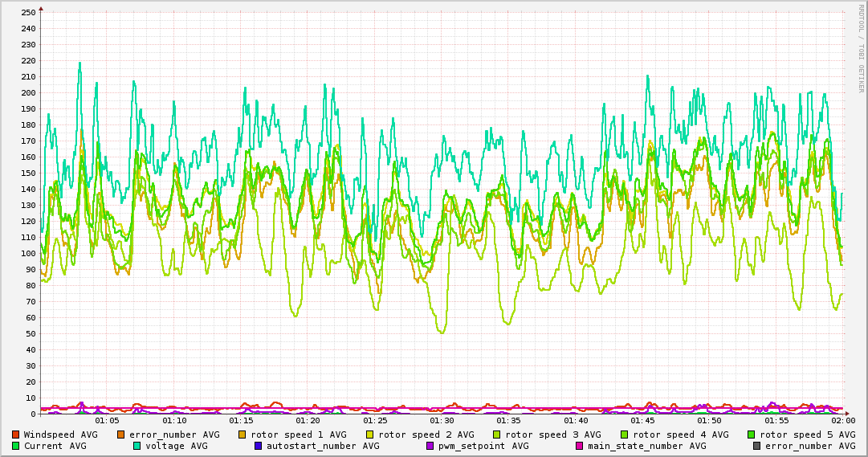Click the 01:15 time axis label

242,421
